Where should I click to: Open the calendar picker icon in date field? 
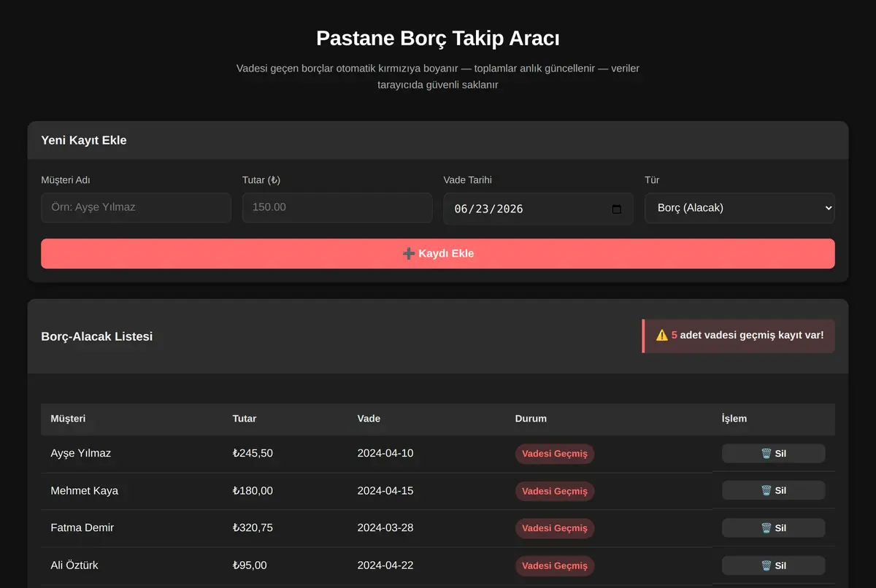(616, 209)
